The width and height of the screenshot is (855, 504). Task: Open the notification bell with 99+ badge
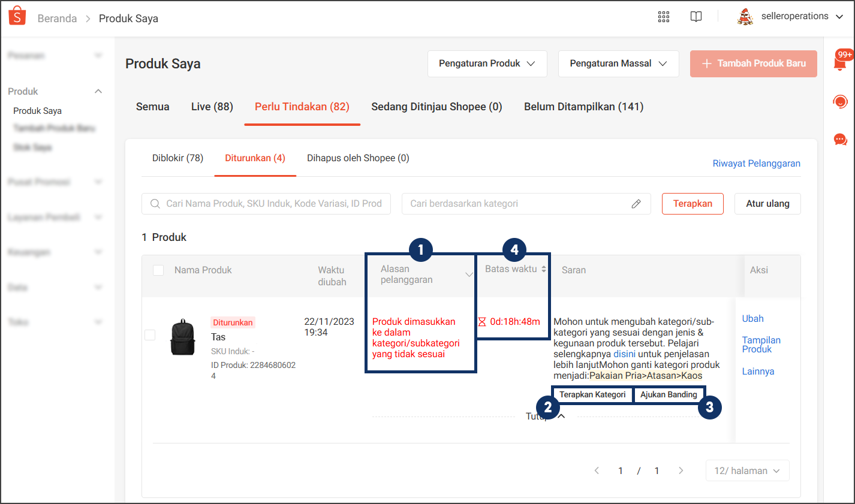pyautogui.click(x=840, y=62)
